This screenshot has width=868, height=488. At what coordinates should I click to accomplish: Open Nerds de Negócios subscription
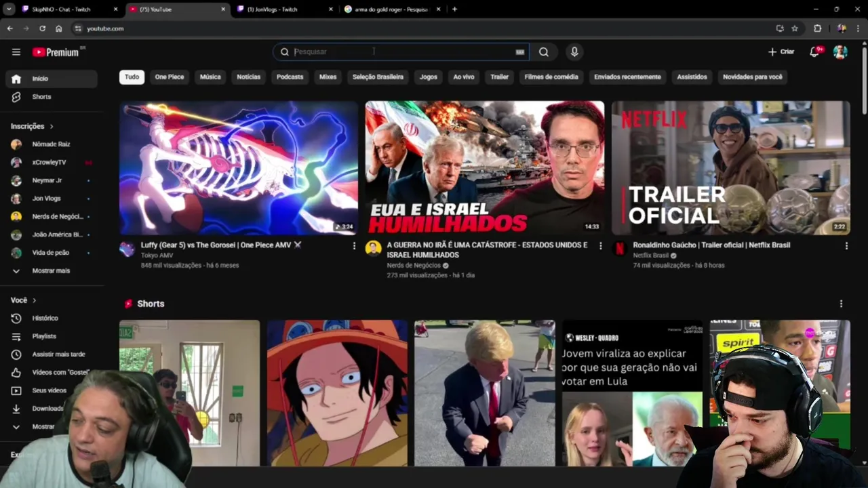pos(52,216)
